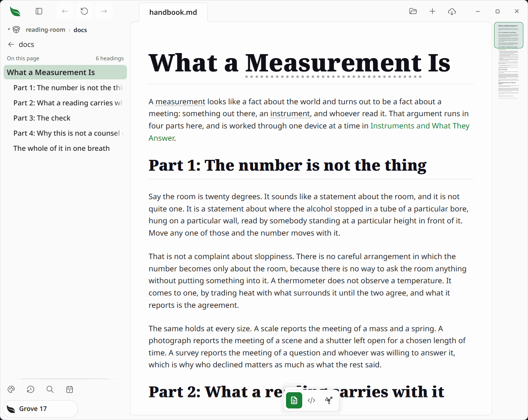The image size is (528, 420).
Task: Open the calendar icon in the sidebar
Action: (70, 389)
